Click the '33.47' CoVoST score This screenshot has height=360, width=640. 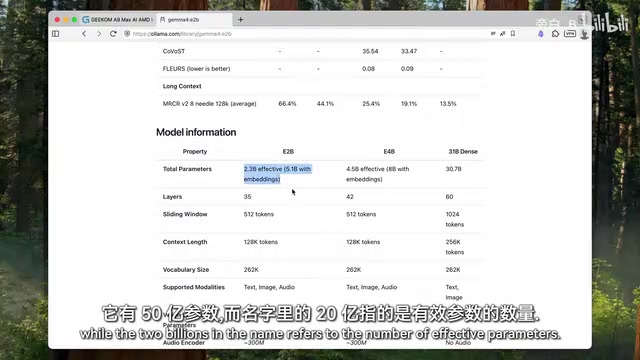click(x=409, y=51)
